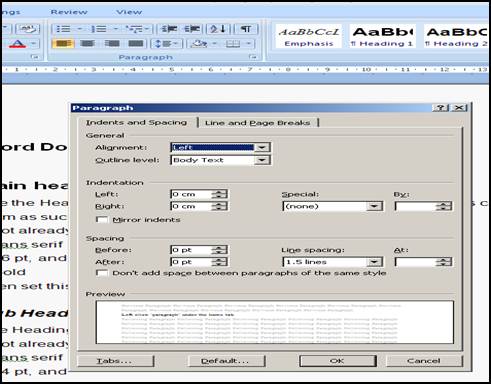Click the Decrease Indent icon

(x=169, y=29)
